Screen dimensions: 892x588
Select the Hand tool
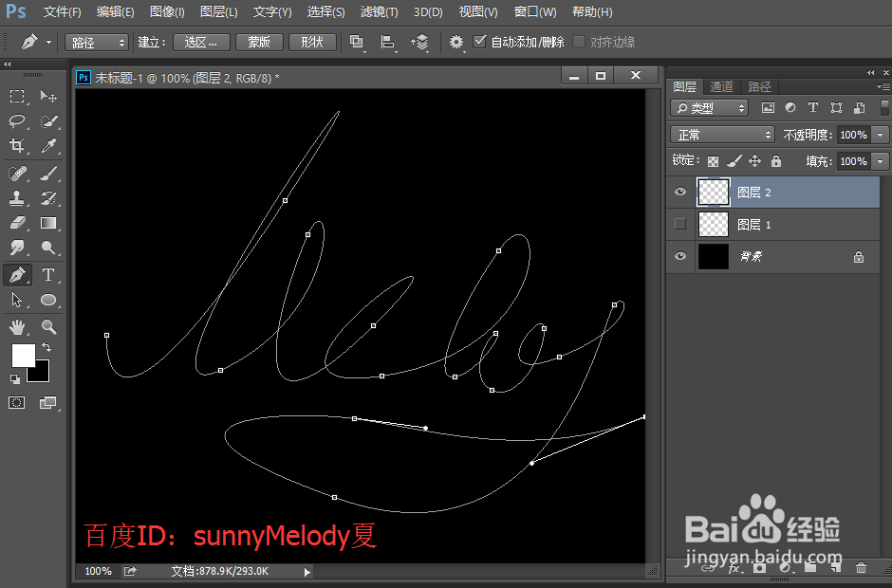17,326
